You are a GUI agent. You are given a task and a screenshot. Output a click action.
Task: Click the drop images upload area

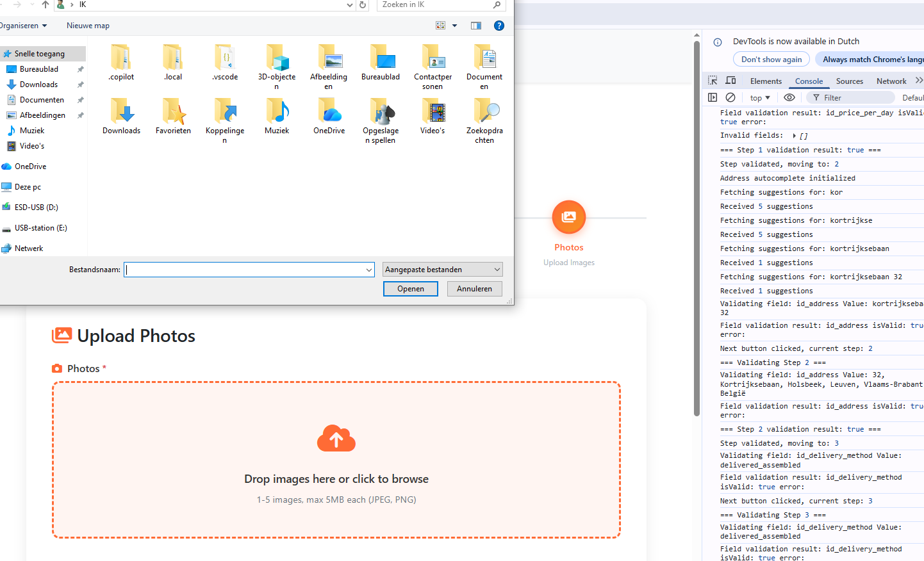coord(336,460)
